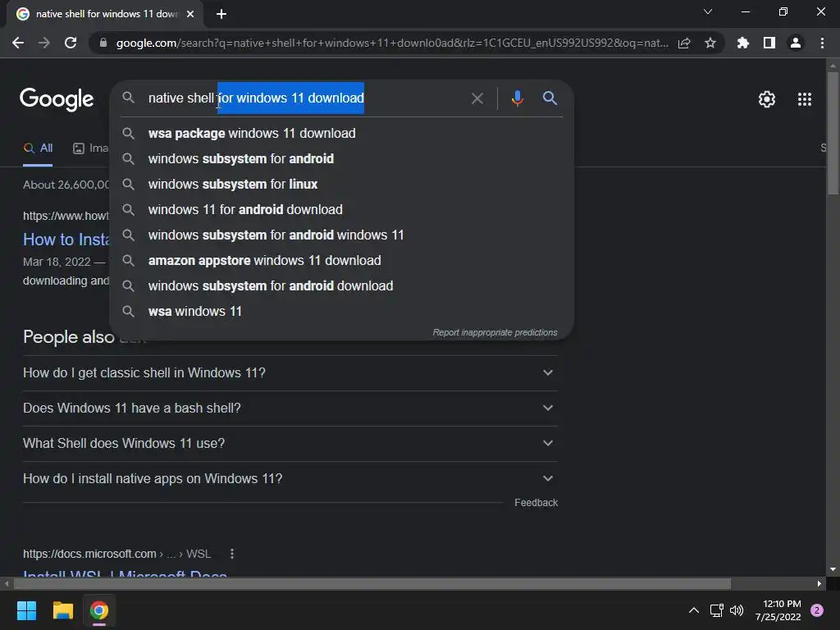Click the padlock site info icon
This screenshot has width=840, height=630.
pyautogui.click(x=103, y=43)
